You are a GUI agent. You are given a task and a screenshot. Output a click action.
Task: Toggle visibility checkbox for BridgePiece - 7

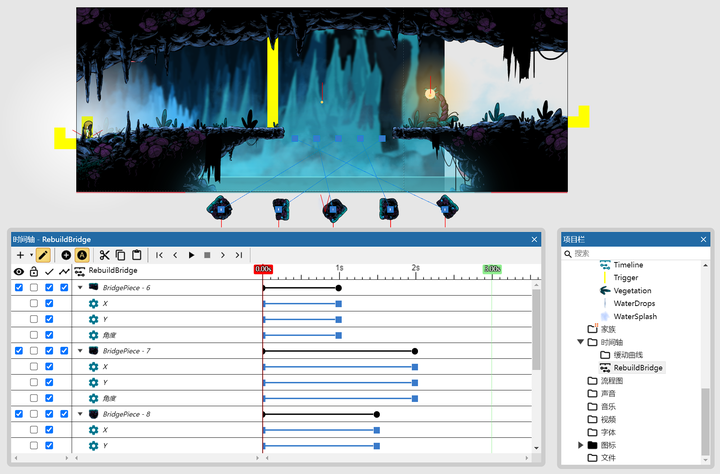(19, 351)
